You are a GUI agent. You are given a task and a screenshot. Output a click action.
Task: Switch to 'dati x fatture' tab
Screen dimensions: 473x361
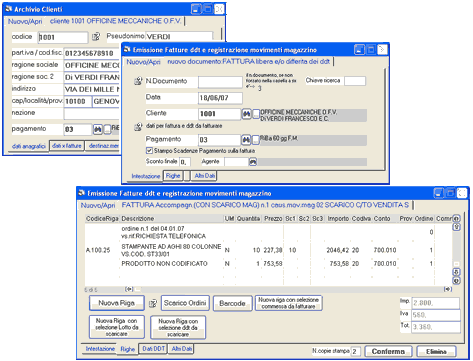pyautogui.click(x=67, y=146)
